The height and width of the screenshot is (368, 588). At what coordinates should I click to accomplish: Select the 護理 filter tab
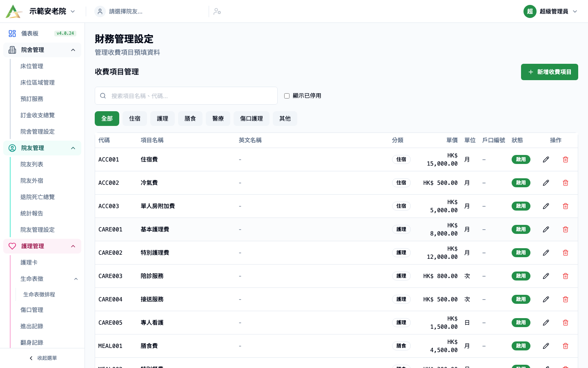tap(163, 119)
